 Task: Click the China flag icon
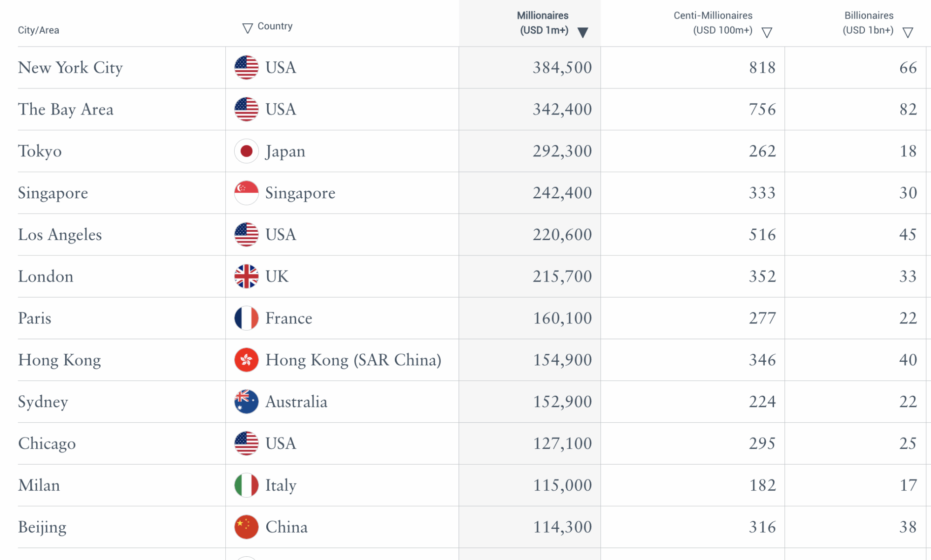click(246, 527)
